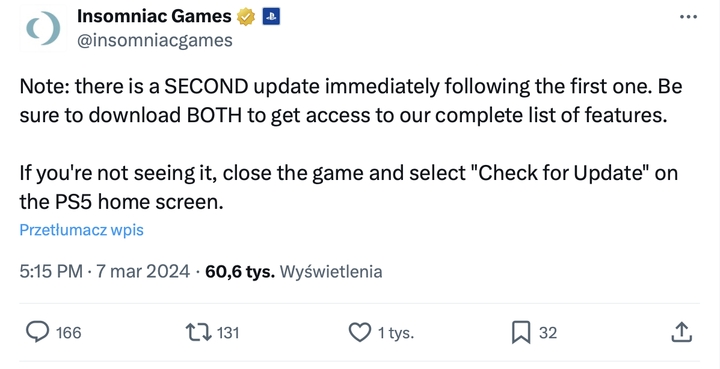Click the Przetłumacz wpis translate link
This screenshot has height=369, width=720.
click(82, 229)
